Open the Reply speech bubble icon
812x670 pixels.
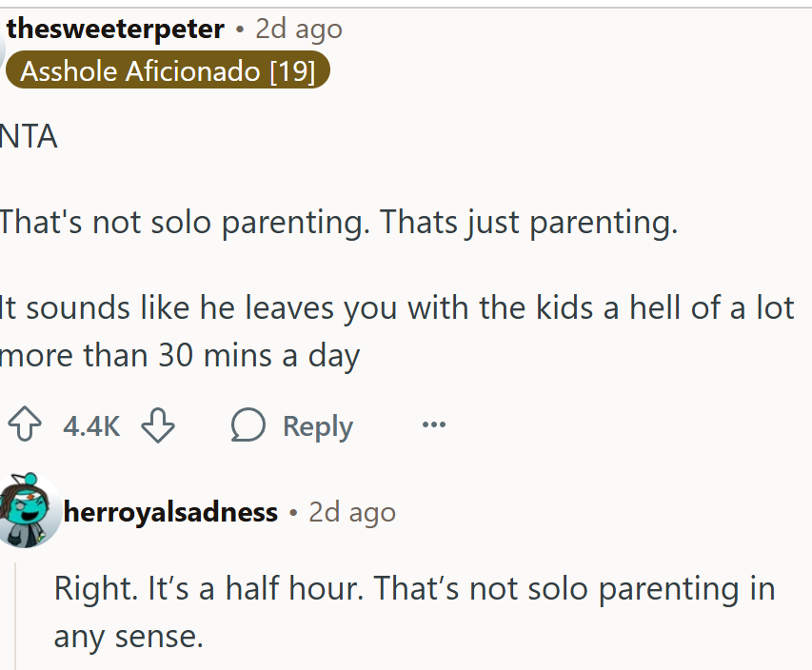point(247,425)
